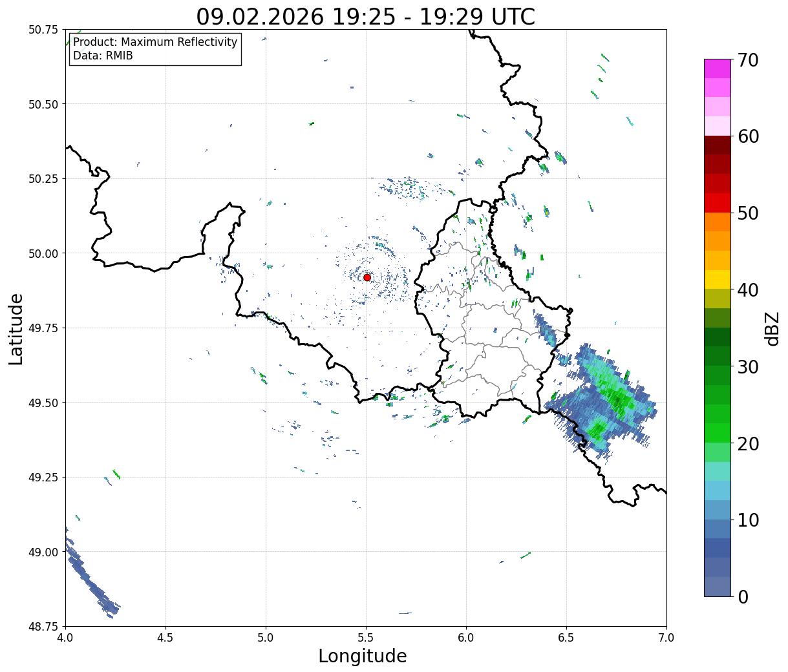Click the plot title with date and time

tap(366, 16)
